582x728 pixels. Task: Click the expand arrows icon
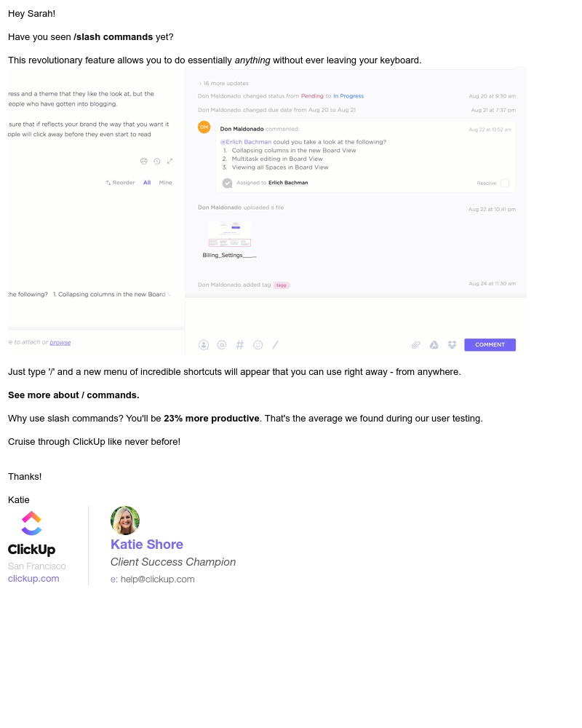click(170, 161)
